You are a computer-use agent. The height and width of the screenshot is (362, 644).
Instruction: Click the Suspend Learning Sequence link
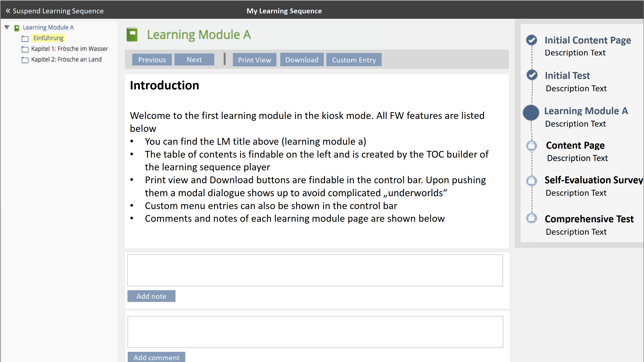click(x=55, y=11)
